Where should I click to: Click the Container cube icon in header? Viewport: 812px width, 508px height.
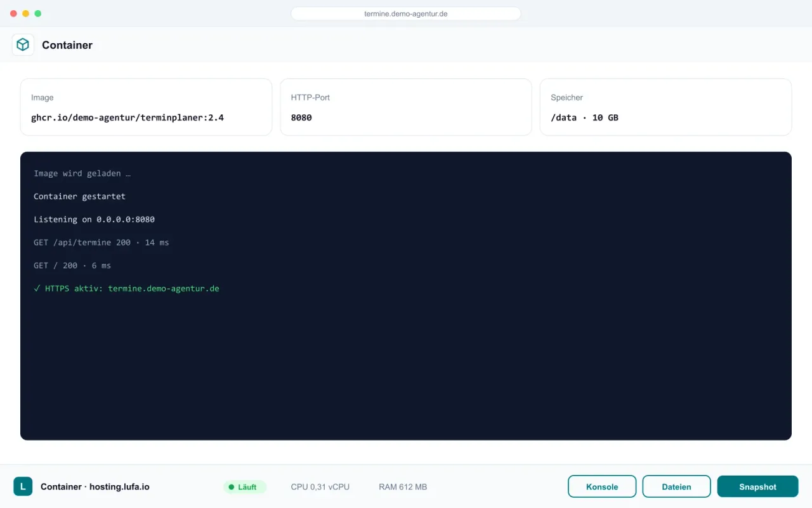coord(23,45)
